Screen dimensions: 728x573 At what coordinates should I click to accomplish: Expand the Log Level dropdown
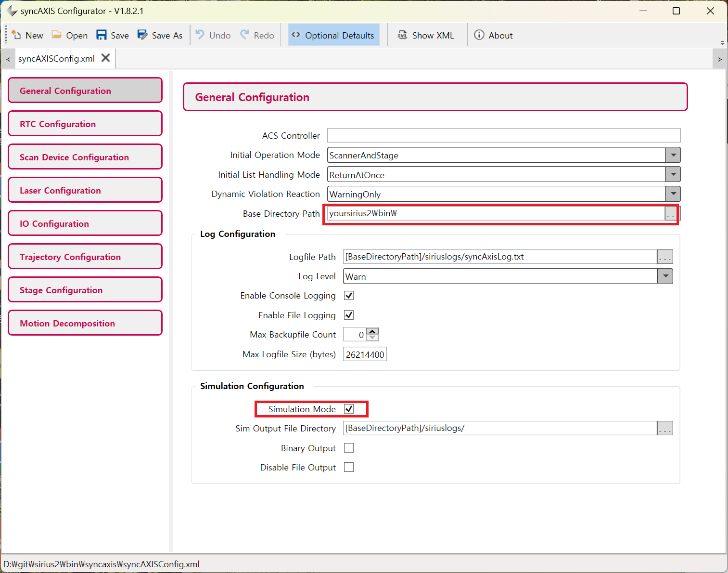tap(665, 276)
